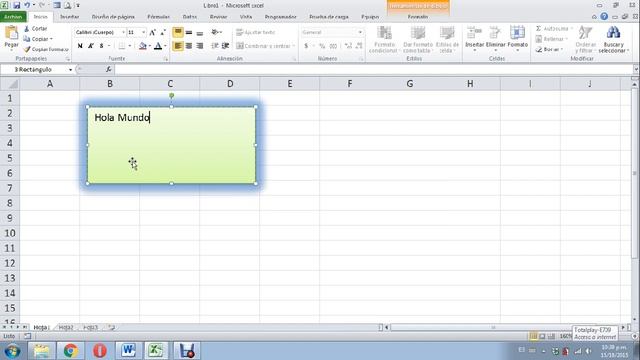640x360 pixels.
Task: Switch to the Diseño de página tab
Action: pyautogui.click(x=113, y=17)
